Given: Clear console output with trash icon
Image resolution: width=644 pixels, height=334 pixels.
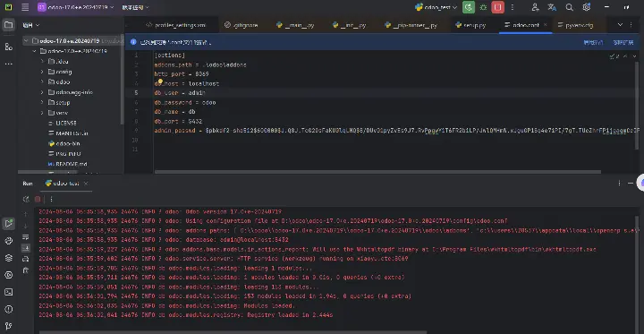Looking at the screenshot, I should (x=25, y=270).
